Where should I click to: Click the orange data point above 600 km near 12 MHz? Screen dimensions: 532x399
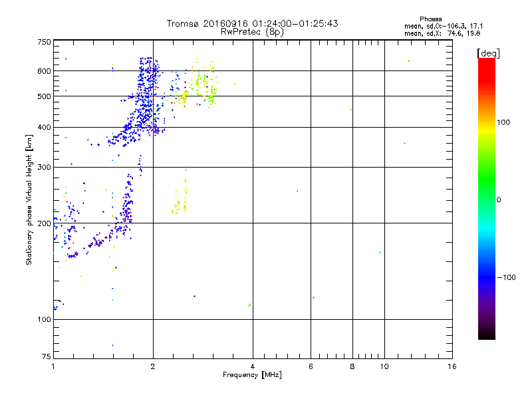pos(408,61)
